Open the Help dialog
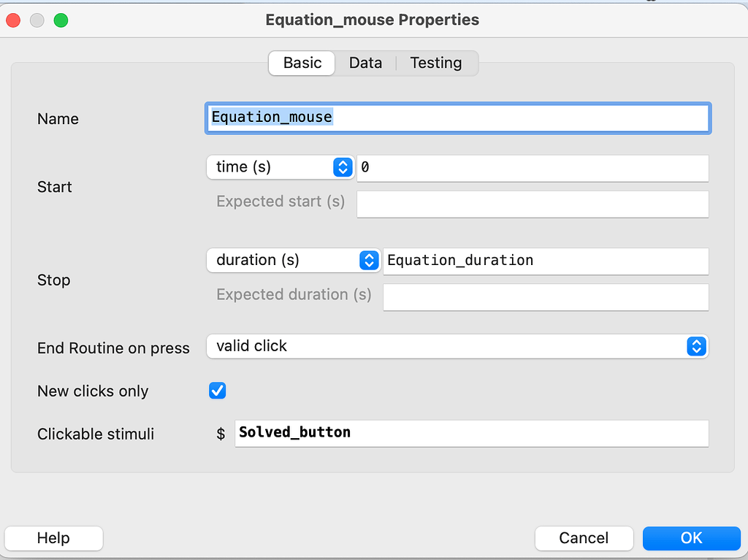 tap(53, 538)
